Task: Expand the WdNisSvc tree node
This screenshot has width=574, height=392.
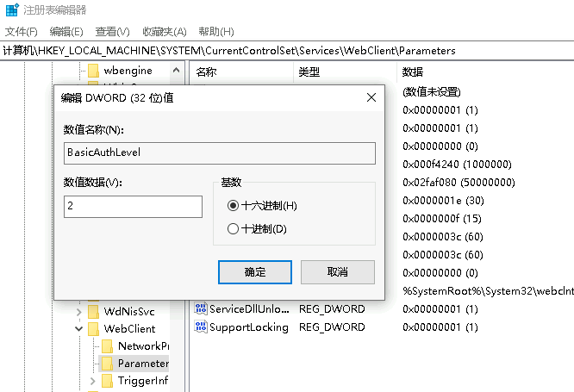Action: (79, 310)
